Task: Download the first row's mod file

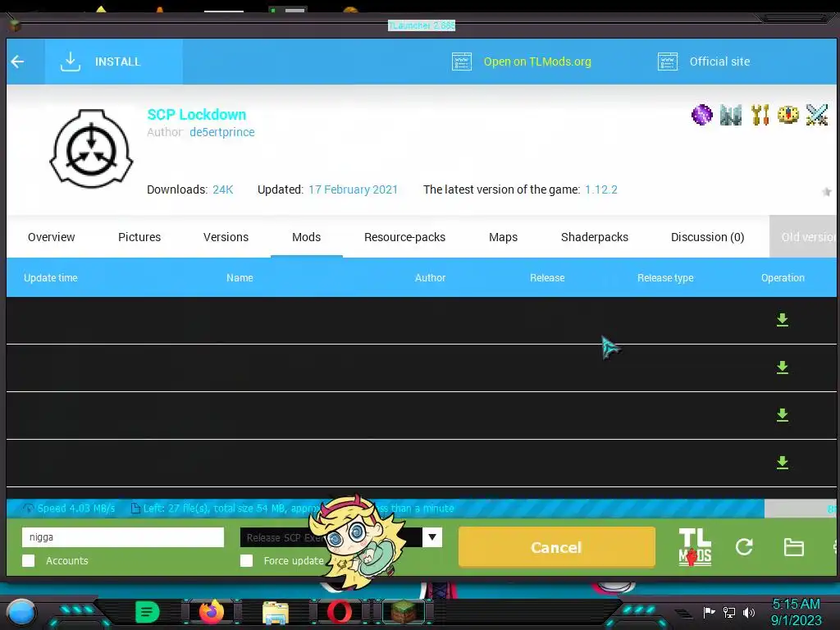Action: [x=782, y=320]
